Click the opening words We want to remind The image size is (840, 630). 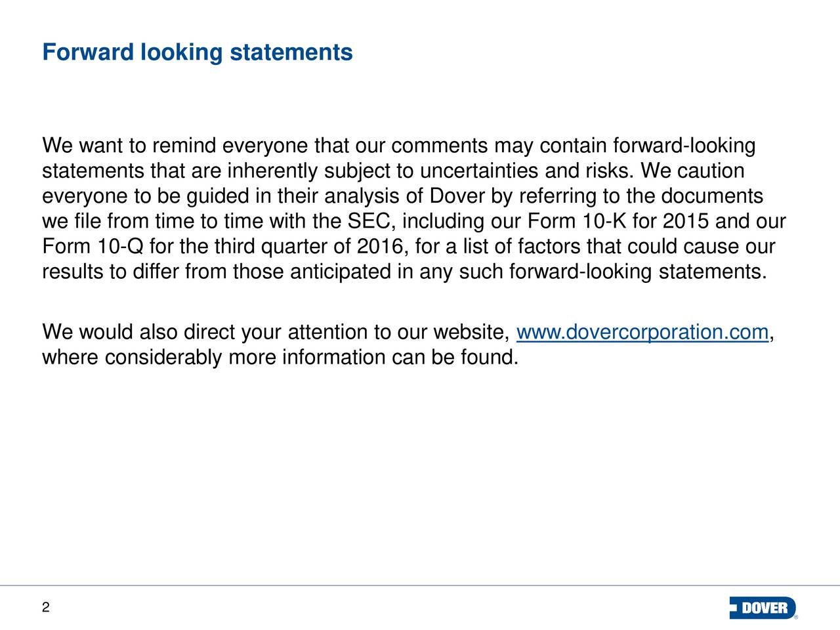tap(131, 147)
